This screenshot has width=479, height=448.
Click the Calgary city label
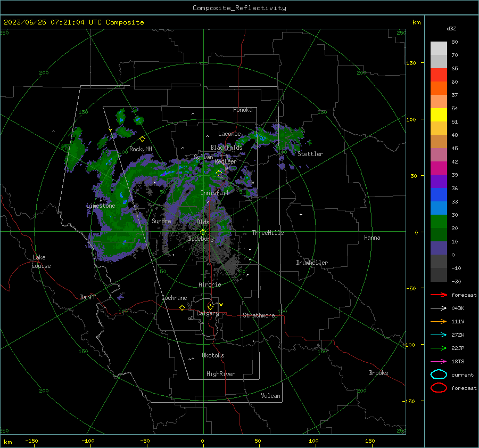click(208, 313)
